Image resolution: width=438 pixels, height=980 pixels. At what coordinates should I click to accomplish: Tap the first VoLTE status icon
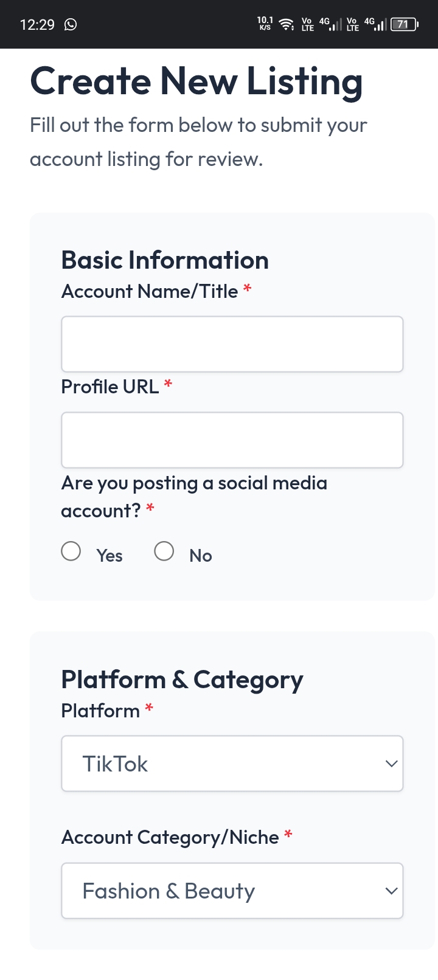[x=307, y=24]
